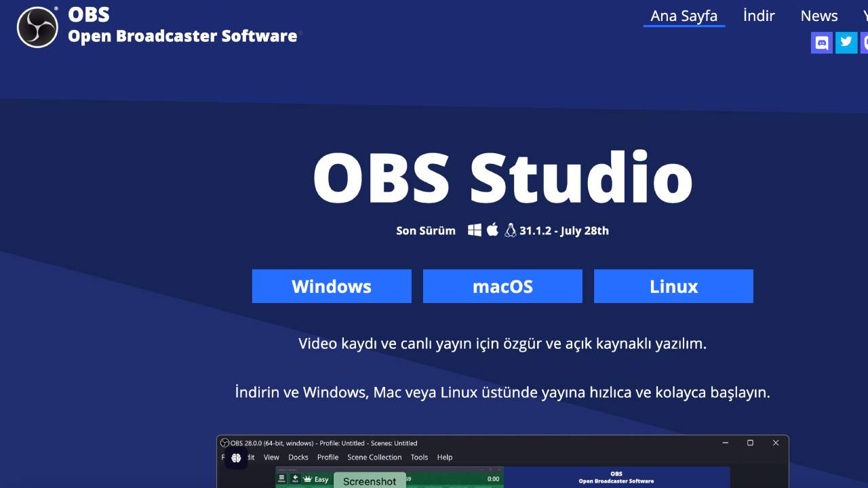Click Tools menu inside the OBS preview image

[x=419, y=457]
